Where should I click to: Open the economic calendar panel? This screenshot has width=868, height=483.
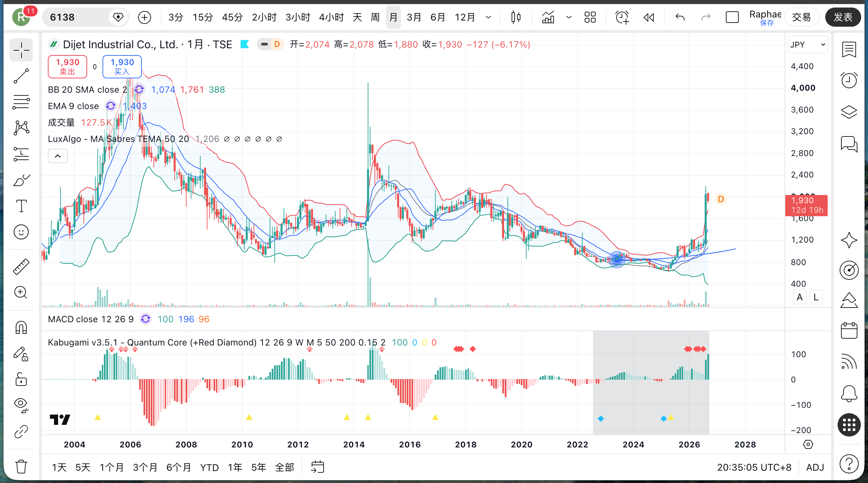click(849, 330)
